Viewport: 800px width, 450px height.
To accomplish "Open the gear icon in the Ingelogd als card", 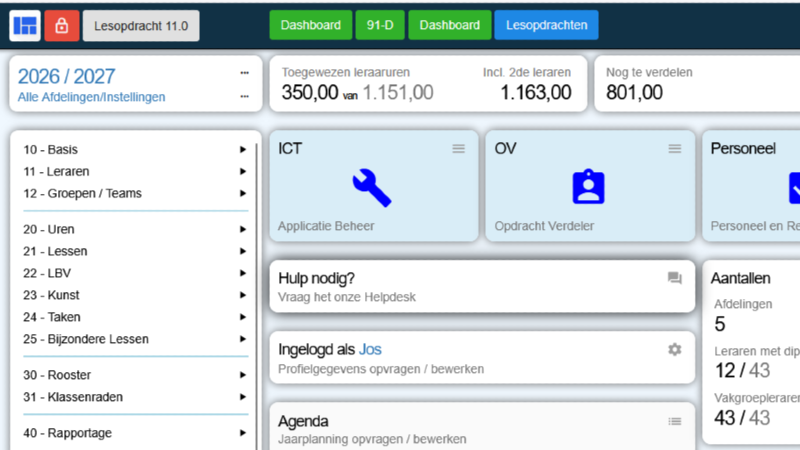I will 674,349.
